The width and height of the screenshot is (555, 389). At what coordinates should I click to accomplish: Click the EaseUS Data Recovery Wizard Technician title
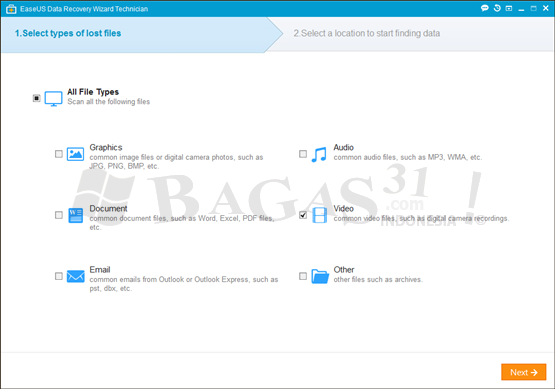click(84, 9)
